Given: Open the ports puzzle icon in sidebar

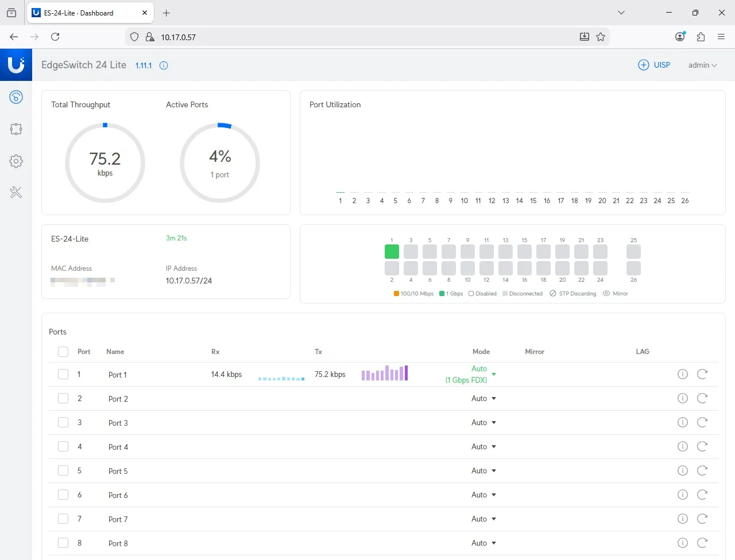Looking at the screenshot, I should coord(16,129).
